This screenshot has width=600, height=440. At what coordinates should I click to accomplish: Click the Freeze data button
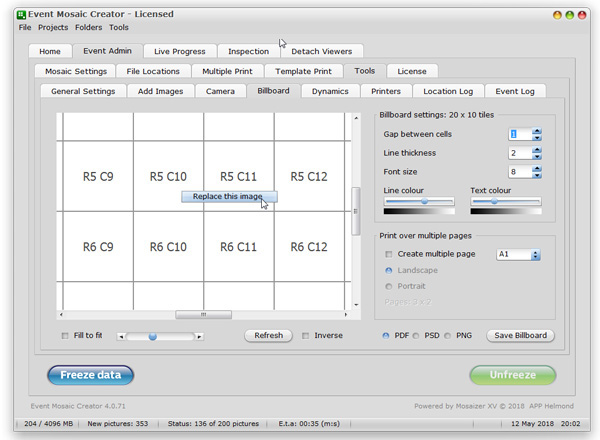click(91, 375)
